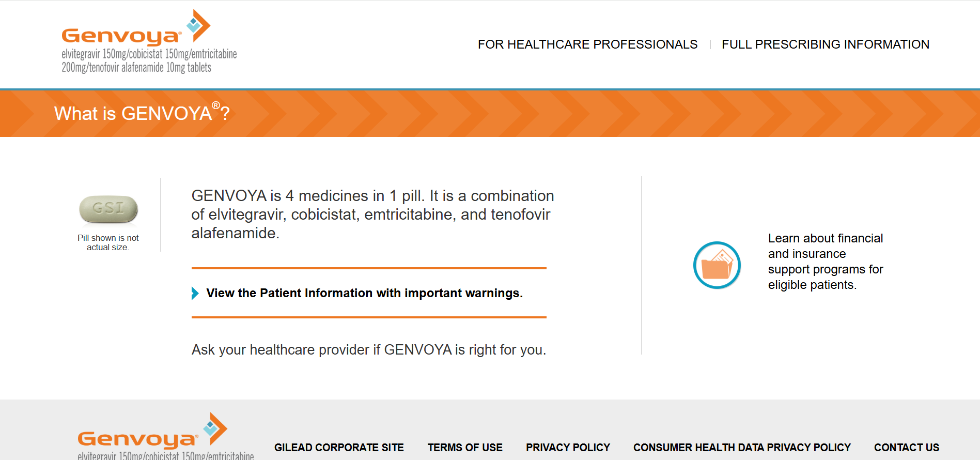Image resolution: width=980 pixels, height=460 pixels.
Task: Click the 'What is GENVOYA?' banner heading
Action: 142,113
